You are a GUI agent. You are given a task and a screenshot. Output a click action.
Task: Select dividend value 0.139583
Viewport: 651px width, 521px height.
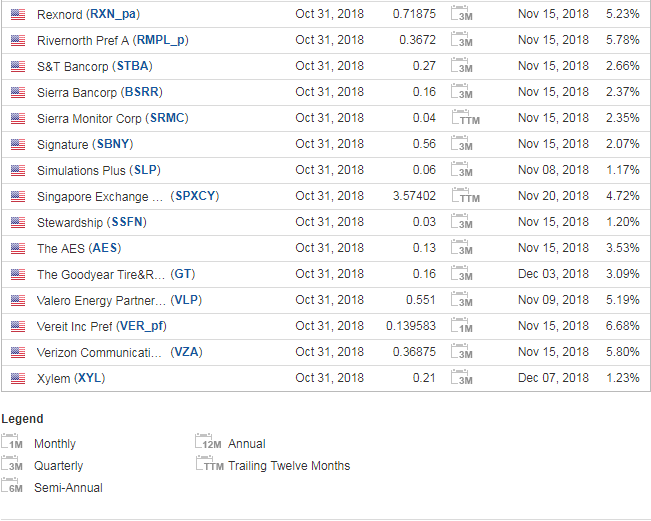click(411, 326)
